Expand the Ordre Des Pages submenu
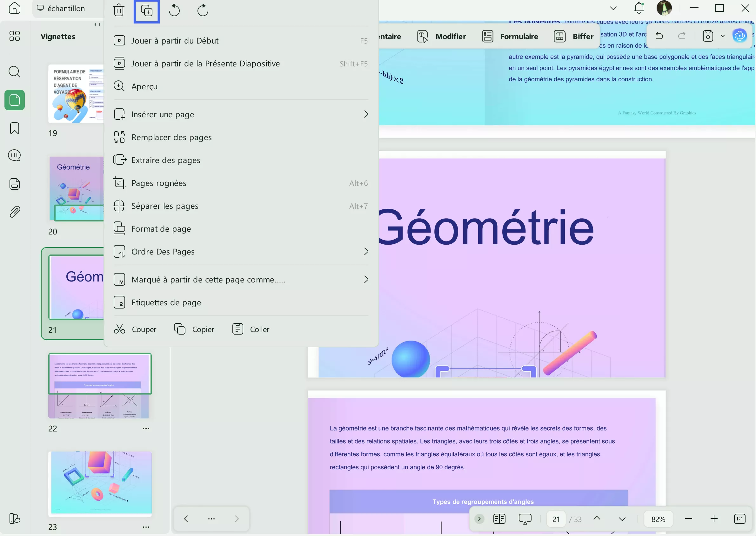756x536 pixels. 366,252
